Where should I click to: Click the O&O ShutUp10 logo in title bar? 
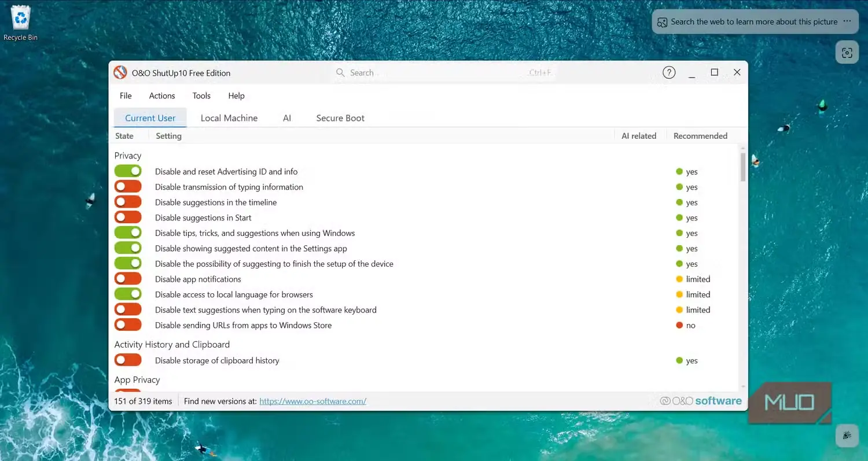tap(120, 72)
